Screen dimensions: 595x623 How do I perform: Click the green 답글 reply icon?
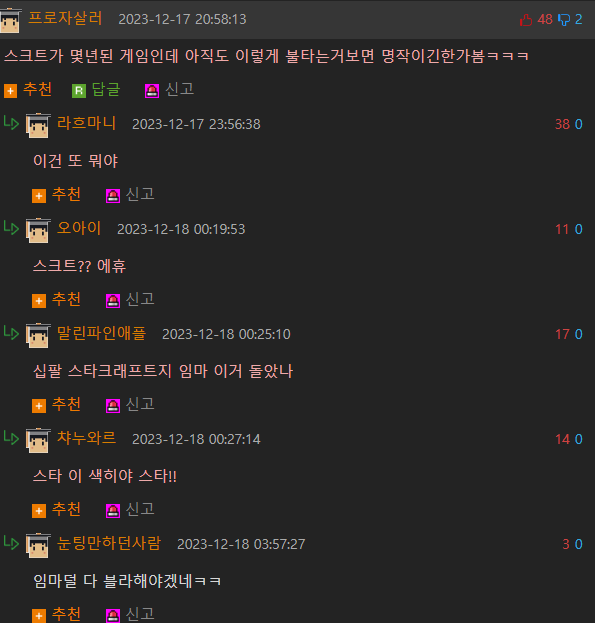coord(79,91)
